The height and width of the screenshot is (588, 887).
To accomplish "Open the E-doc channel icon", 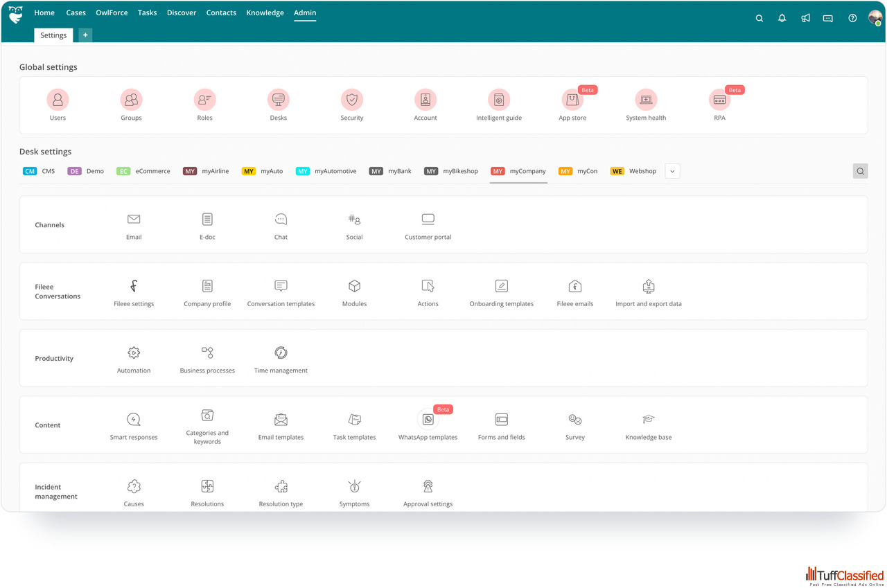I will (x=207, y=219).
